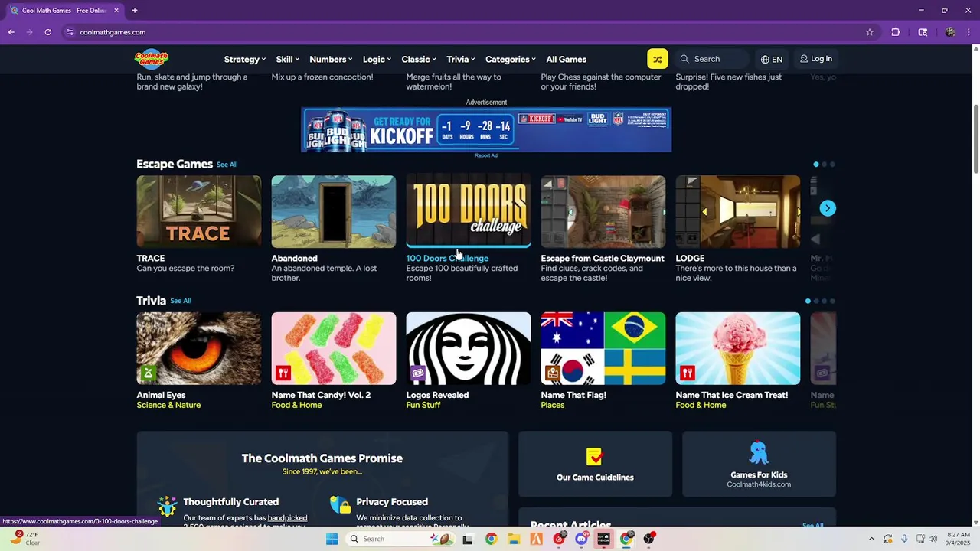This screenshot has height=551, width=980.
Task: Open Games For Kids Coolmath4kids card
Action: 759,464
